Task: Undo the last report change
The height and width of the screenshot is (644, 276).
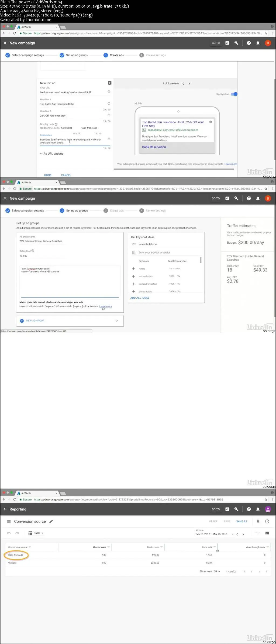Action: pyautogui.click(x=9, y=533)
